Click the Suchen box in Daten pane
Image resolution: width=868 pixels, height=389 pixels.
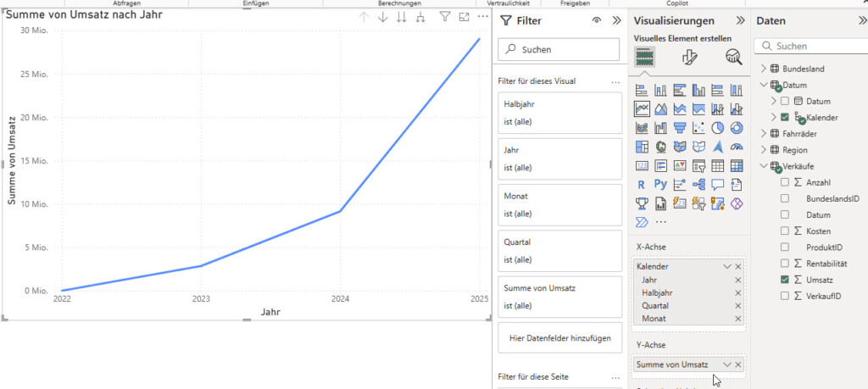point(814,46)
